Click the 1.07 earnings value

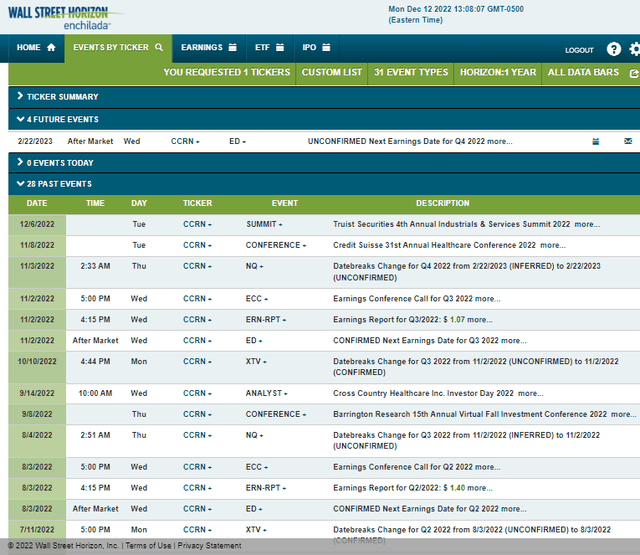click(457, 320)
